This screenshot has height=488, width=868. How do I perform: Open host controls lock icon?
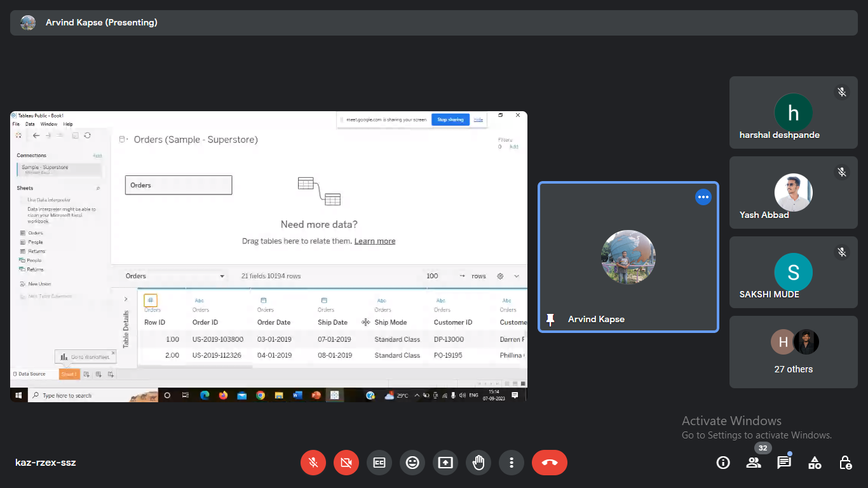[845, 463]
